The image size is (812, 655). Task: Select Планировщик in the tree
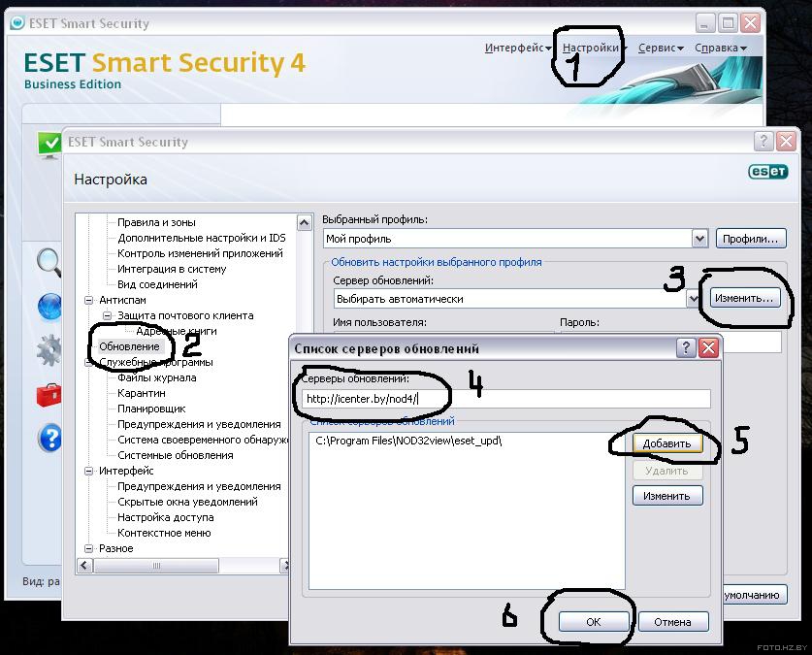pos(151,409)
